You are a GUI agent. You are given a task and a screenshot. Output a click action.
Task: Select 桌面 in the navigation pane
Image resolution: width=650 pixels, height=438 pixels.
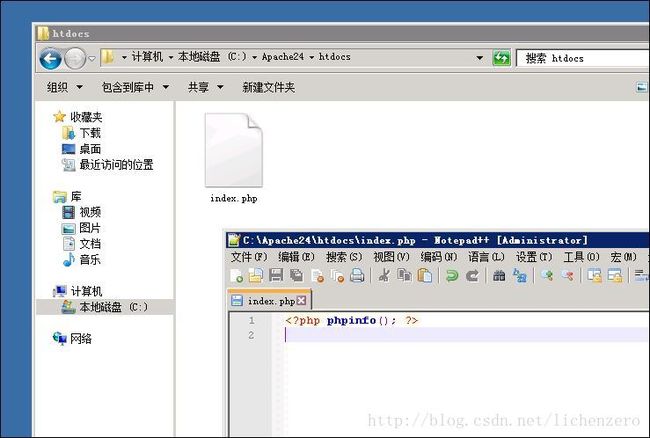coord(90,149)
